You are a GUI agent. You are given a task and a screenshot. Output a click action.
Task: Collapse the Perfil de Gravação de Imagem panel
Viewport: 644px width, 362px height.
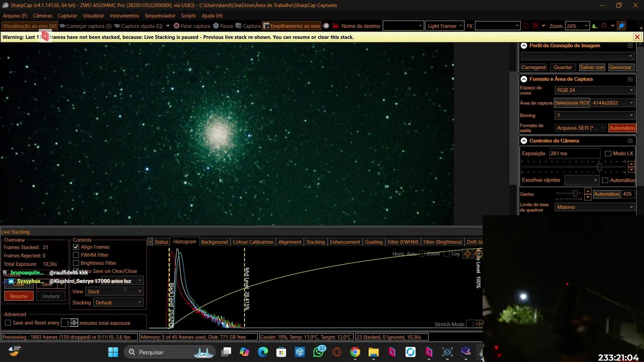[524, 46]
